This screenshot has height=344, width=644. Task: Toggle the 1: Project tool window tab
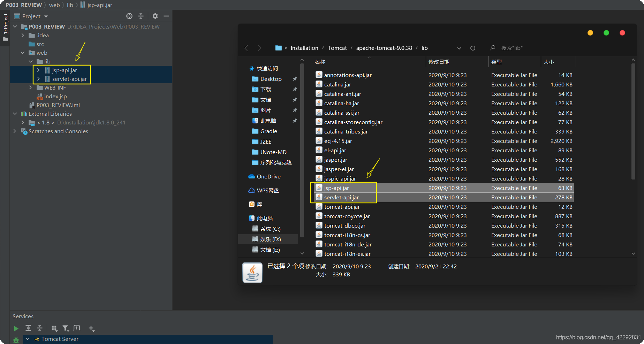pos(5,27)
